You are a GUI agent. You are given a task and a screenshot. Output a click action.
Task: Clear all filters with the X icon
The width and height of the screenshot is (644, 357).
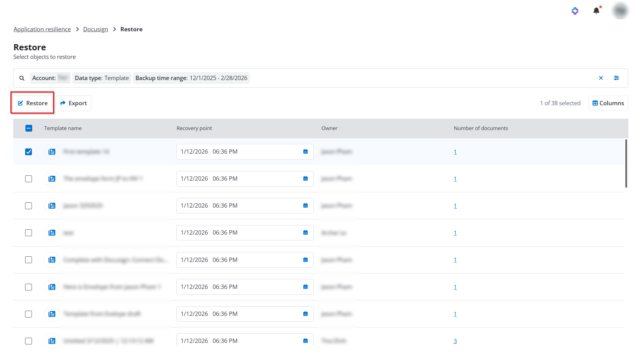pos(601,78)
